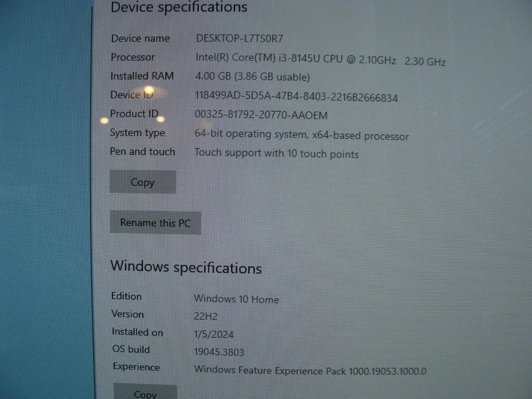The width and height of the screenshot is (532, 399).
Task: Click the Windows specifications heading
Action: (186, 267)
